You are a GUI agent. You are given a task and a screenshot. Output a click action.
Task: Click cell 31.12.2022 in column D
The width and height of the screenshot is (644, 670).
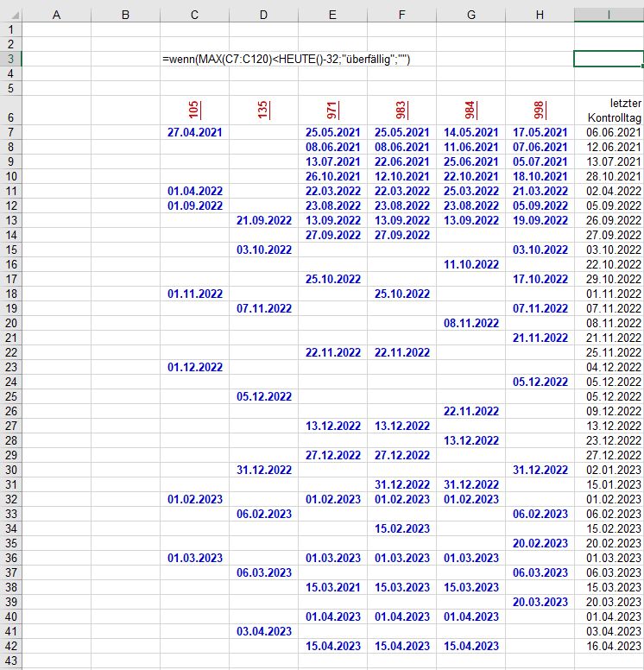263,470
